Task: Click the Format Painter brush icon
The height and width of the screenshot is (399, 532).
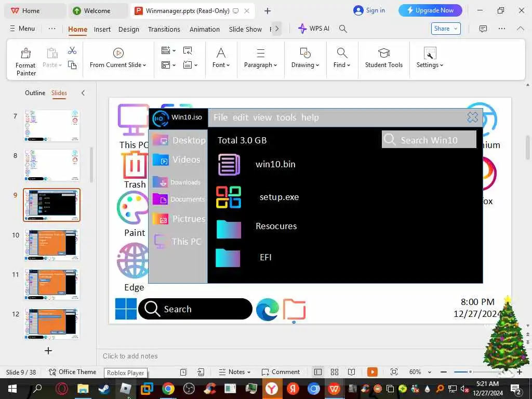Action: (26, 54)
